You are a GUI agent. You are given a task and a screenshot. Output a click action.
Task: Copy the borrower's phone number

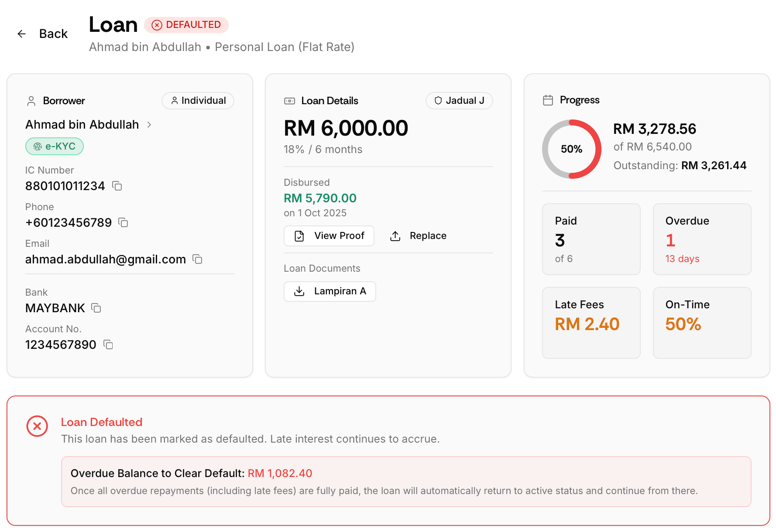click(123, 222)
